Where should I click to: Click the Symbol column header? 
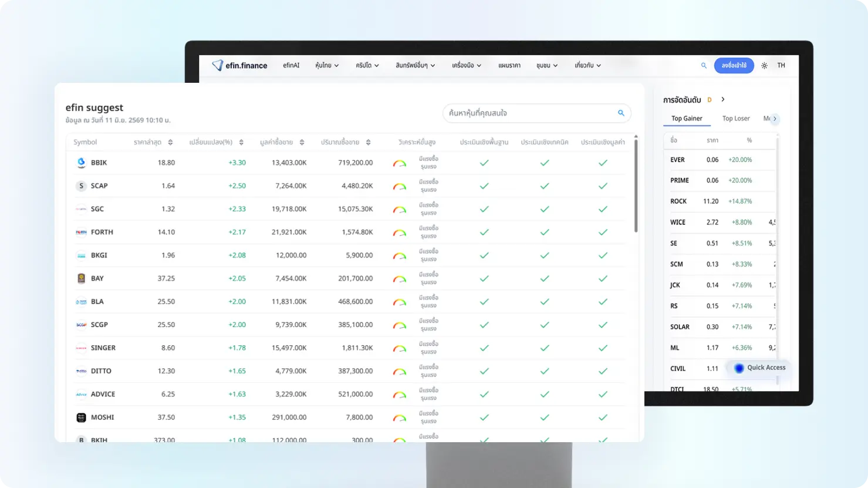coord(85,142)
